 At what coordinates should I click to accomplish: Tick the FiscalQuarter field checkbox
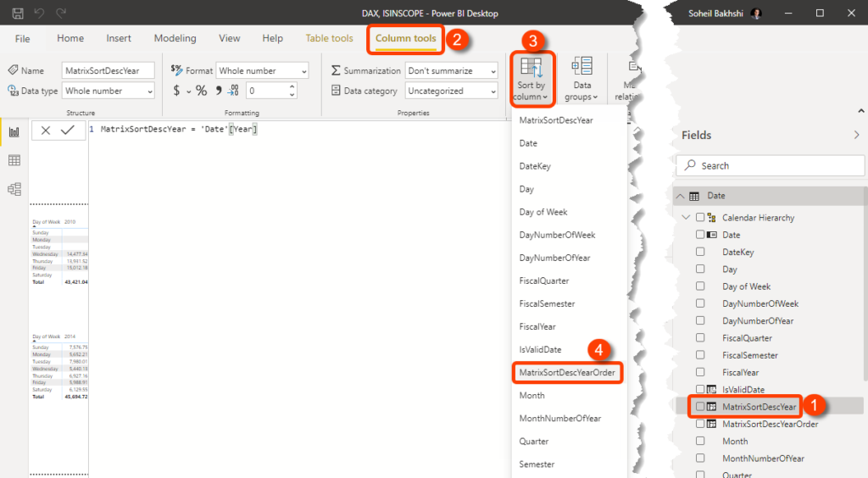tap(700, 337)
